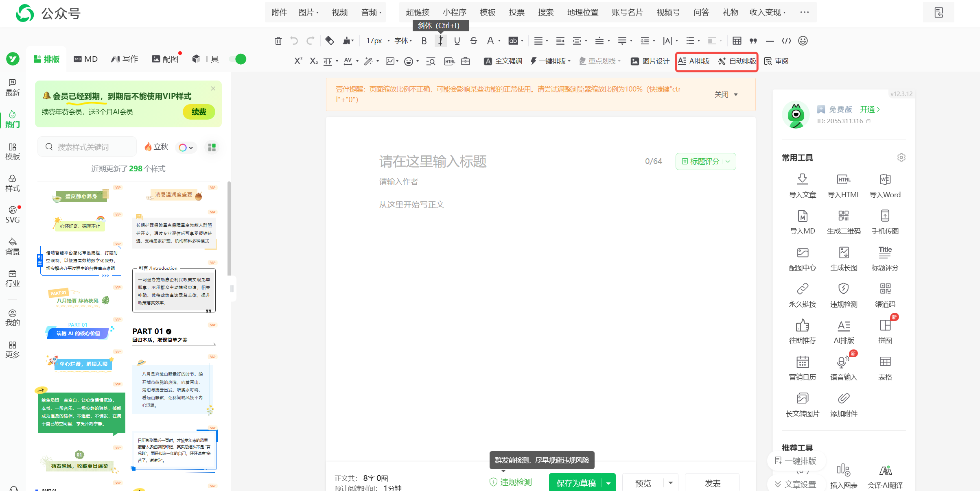Expand the 保存为草稿 arrow options
The image size is (980, 491).
point(608,483)
